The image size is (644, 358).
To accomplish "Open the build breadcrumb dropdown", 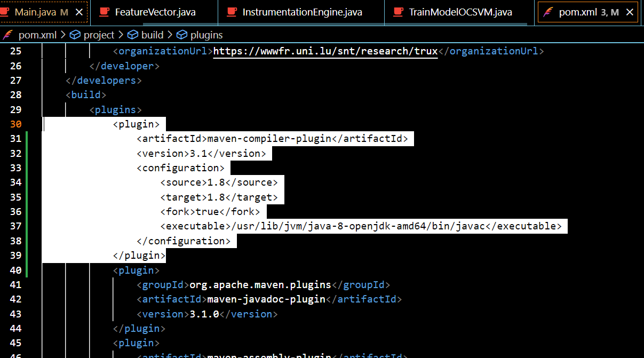I will click(153, 35).
